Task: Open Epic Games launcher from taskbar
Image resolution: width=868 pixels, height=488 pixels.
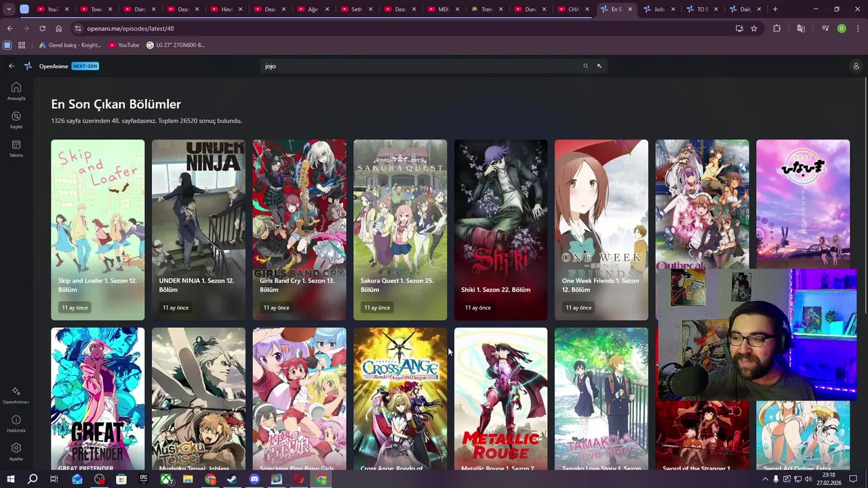Action: point(144,479)
